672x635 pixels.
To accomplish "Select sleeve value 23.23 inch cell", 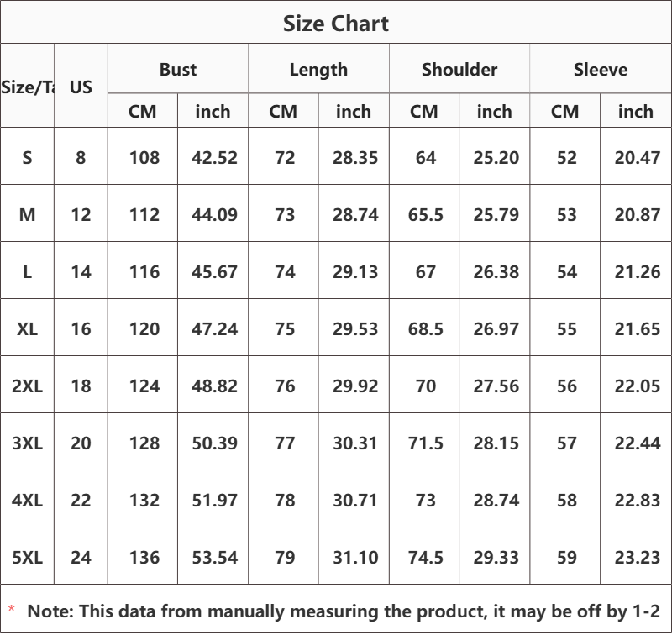I will (x=637, y=557).
